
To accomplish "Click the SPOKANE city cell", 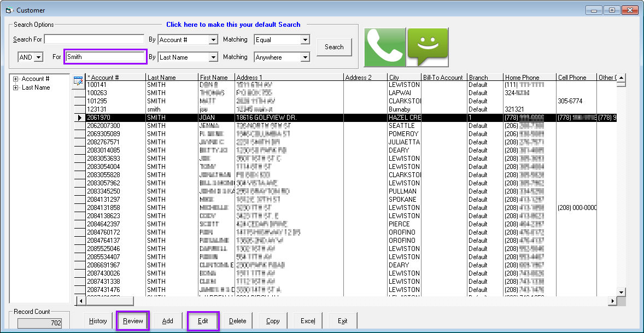I will (x=404, y=200).
